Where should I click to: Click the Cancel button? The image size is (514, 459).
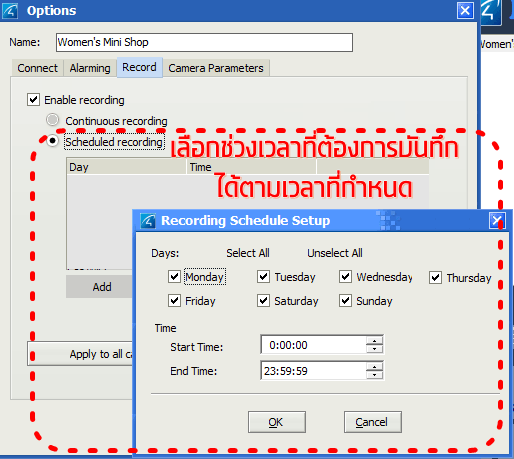coord(373,422)
